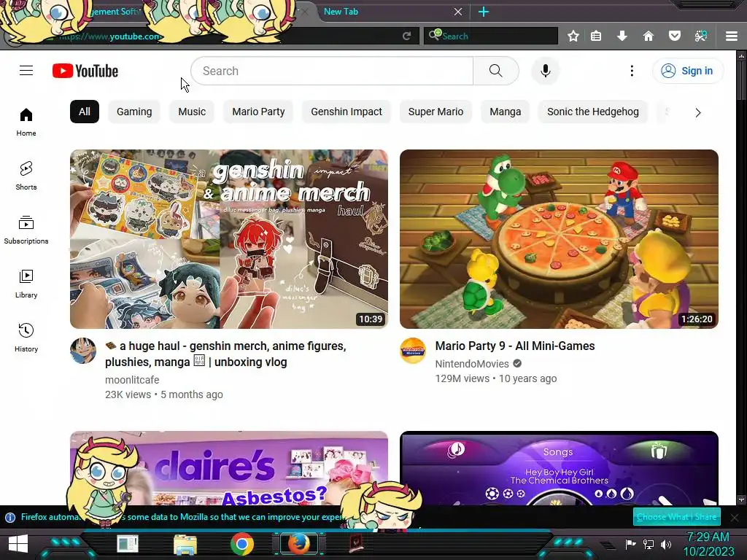This screenshot has width=747, height=560.
Task: Click the moonlitcafe channel avatar
Action: pos(83,351)
